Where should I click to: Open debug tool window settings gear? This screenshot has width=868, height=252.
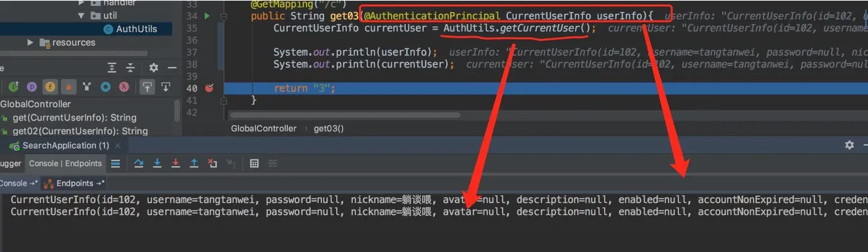[x=849, y=145]
